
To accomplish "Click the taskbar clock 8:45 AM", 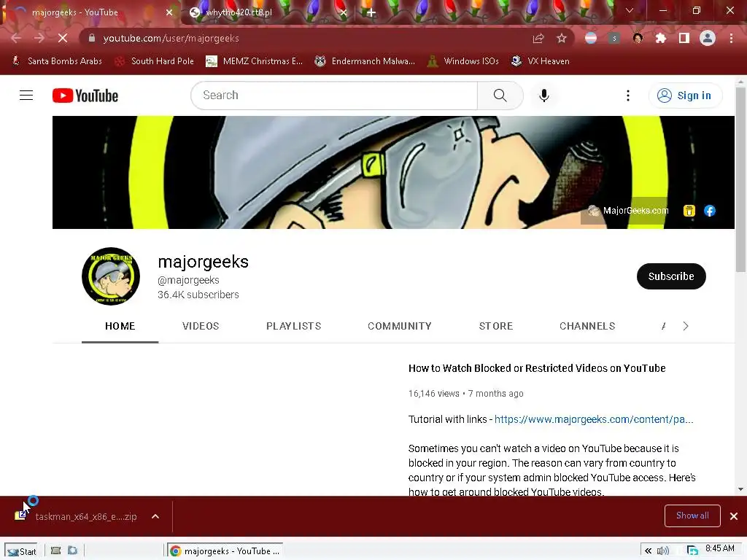I will [x=720, y=548].
